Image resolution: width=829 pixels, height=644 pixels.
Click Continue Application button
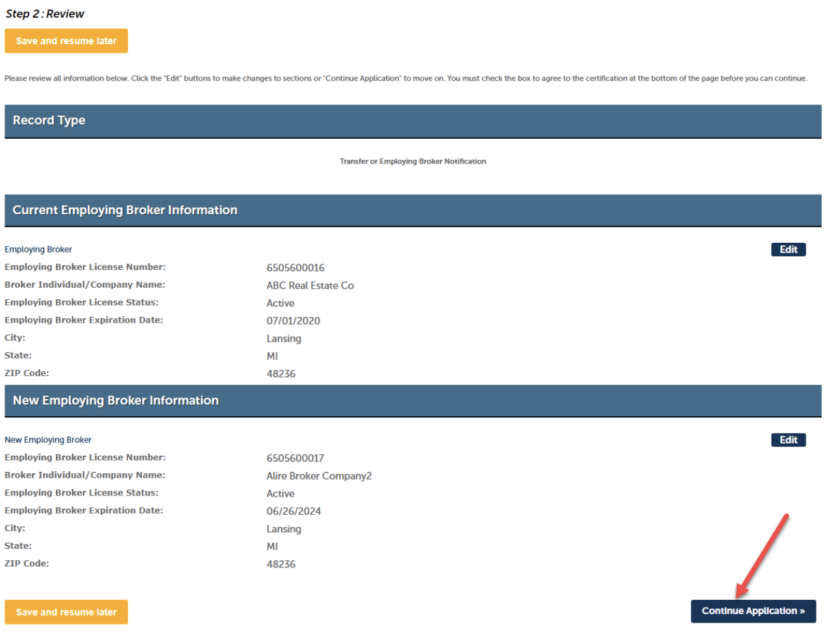[x=753, y=612]
